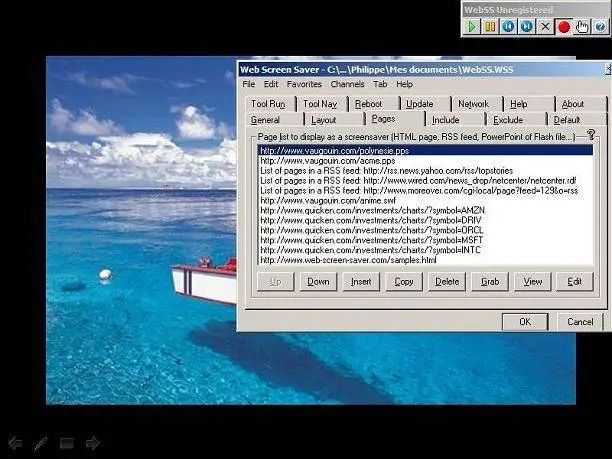This screenshot has width=612, height=459.
Task: Select the wired.com RSS feed entry
Action: coord(425,181)
